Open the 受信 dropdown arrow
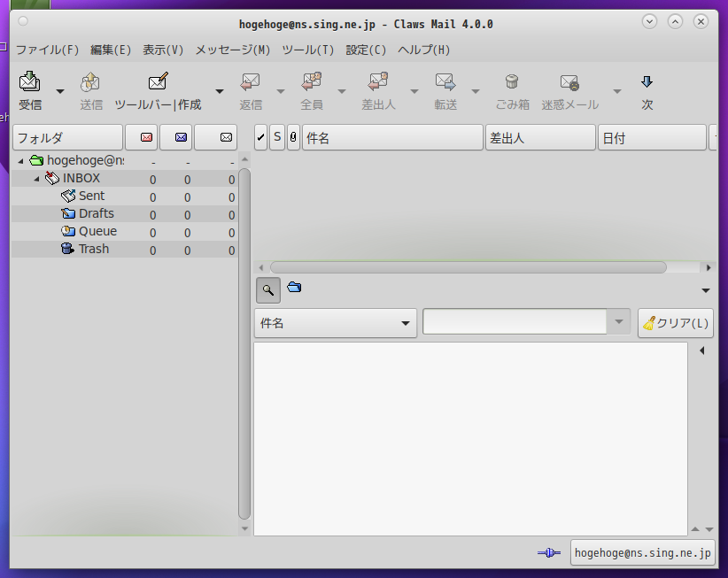The image size is (728, 578). [60, 91]
